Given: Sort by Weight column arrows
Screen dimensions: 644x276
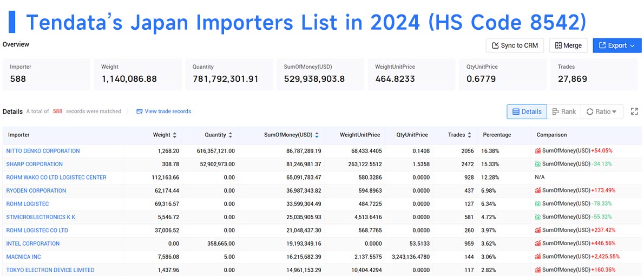Looking at the screenshot, I should 175,135.
